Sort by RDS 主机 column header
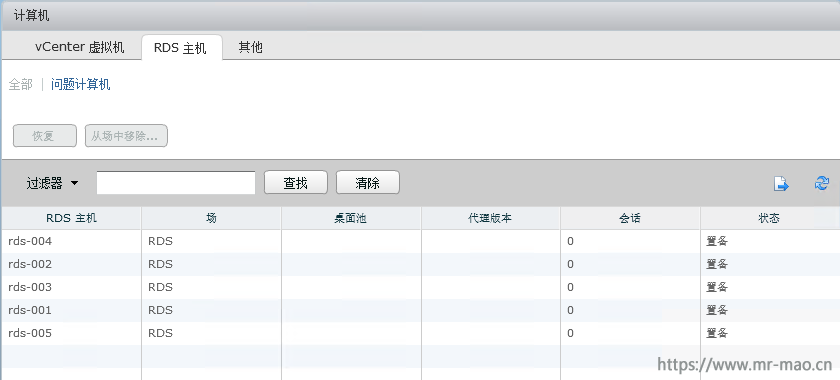The height and width of the screenshot is (380, 840). point(71,218)
